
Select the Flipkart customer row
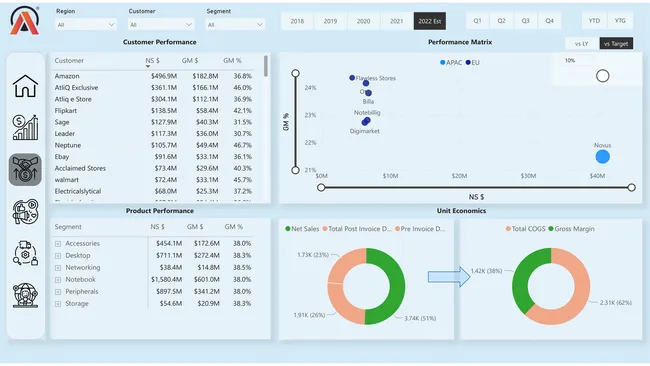click(153, 111)
